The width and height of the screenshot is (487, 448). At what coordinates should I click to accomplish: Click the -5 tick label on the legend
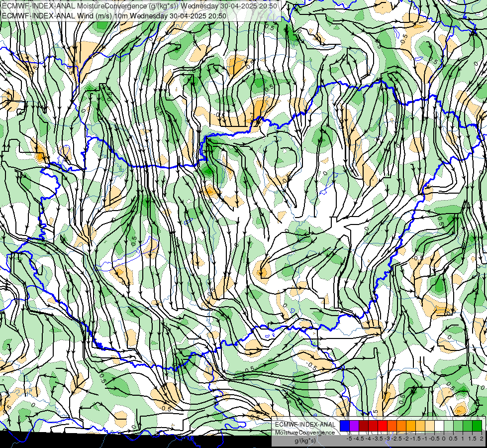349,439
